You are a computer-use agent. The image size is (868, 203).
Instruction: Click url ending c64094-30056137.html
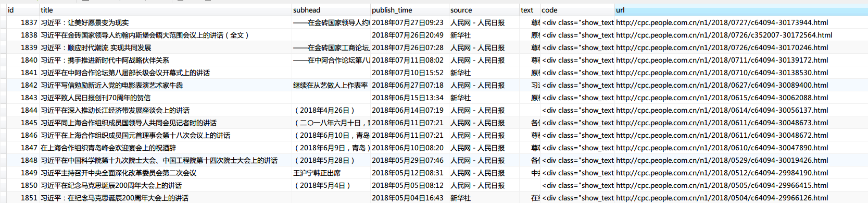(x=722, y=110)
